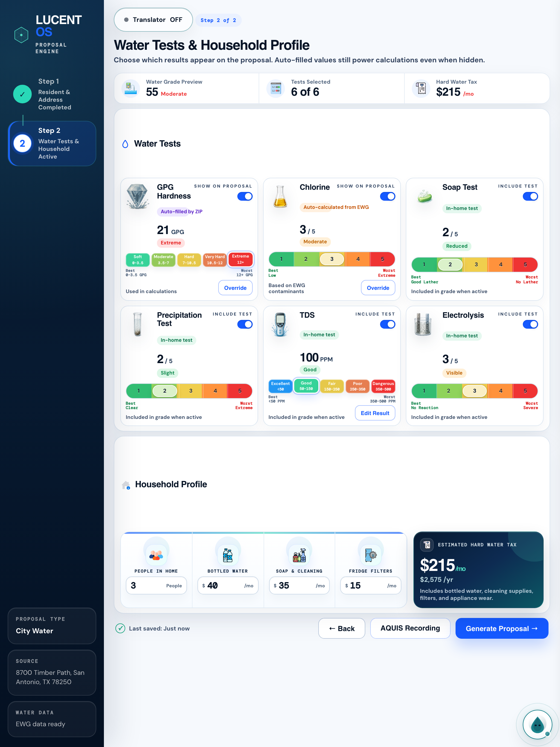This screenshot has height=747, width=560.
Task: Toggle the Translator OFF switch
Action: point(153,20)
